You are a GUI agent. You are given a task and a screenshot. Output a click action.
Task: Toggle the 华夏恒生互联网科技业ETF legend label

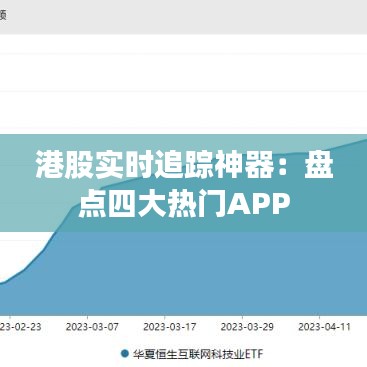198,354
